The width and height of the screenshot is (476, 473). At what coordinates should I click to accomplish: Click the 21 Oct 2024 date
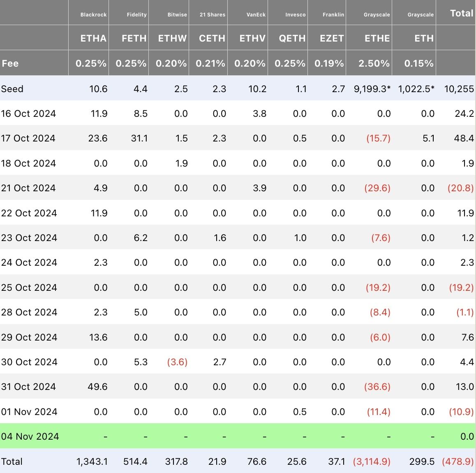point(28,188)
